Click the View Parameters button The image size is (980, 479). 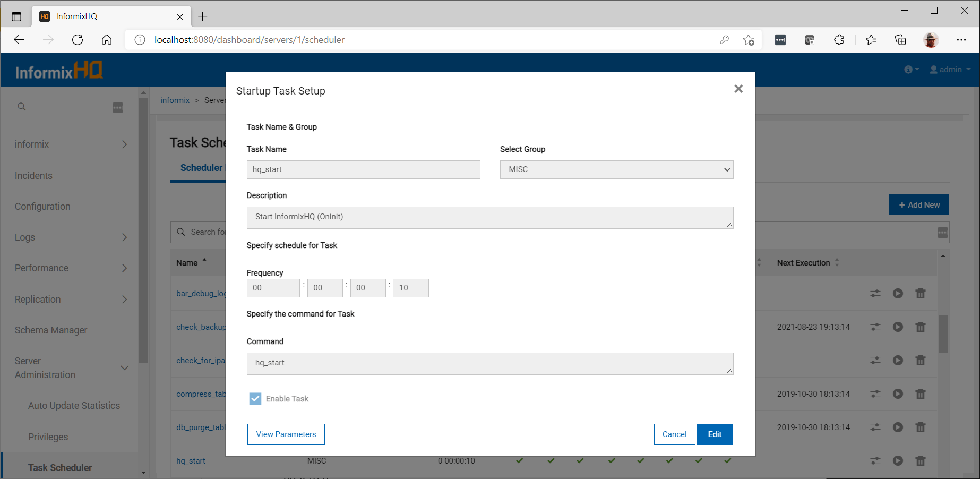(286, 434)
